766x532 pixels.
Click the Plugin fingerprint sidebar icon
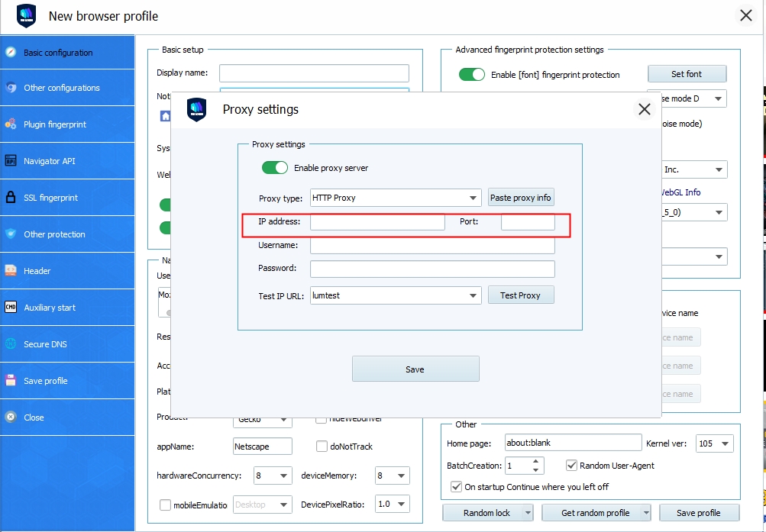coord(11,124)
